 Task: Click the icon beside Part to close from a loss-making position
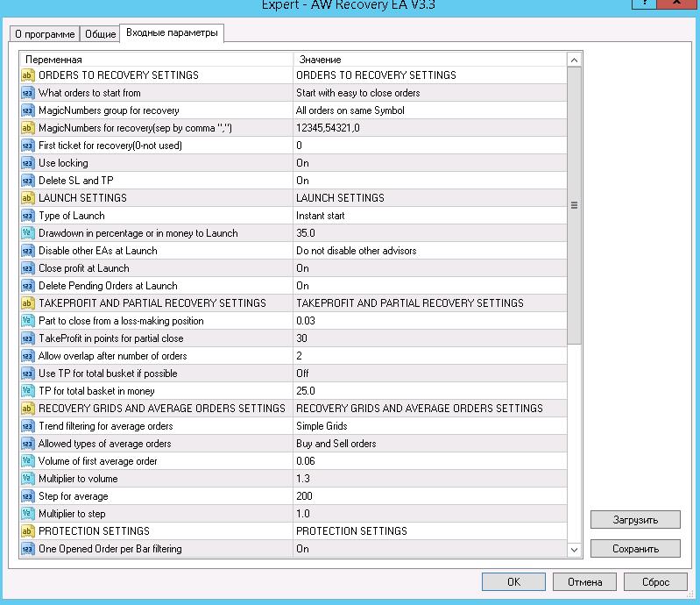tap(28, 321)
